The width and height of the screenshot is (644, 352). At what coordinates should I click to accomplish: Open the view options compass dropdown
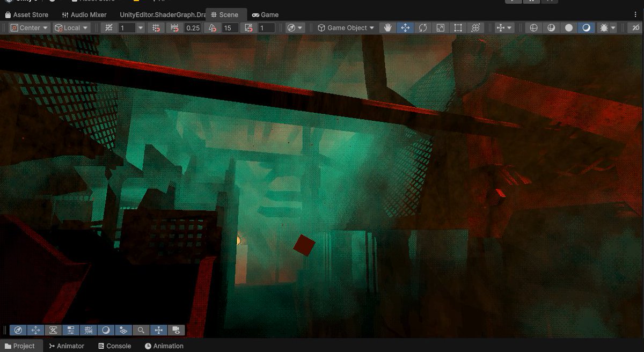tap(295, 27)
